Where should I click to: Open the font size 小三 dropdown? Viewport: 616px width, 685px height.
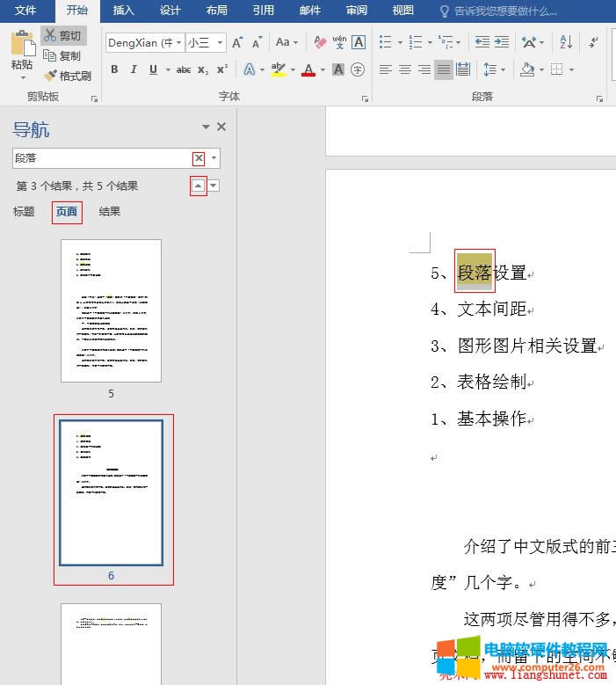coord(220,42)
